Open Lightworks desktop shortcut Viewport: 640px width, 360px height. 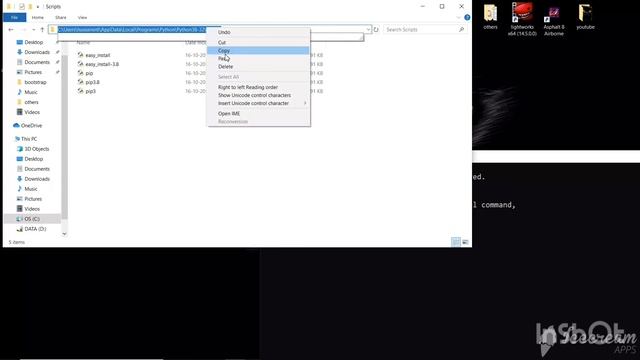point(522,19)
